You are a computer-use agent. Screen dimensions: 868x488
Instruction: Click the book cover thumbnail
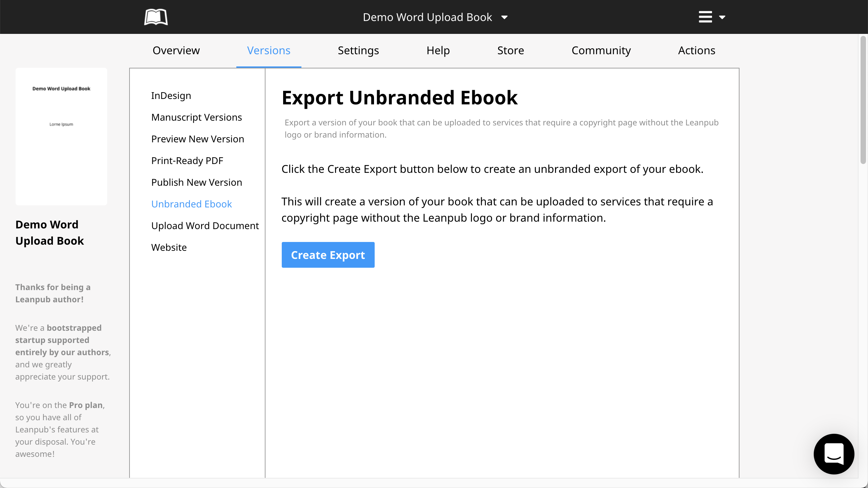click(x=61, y=136)
